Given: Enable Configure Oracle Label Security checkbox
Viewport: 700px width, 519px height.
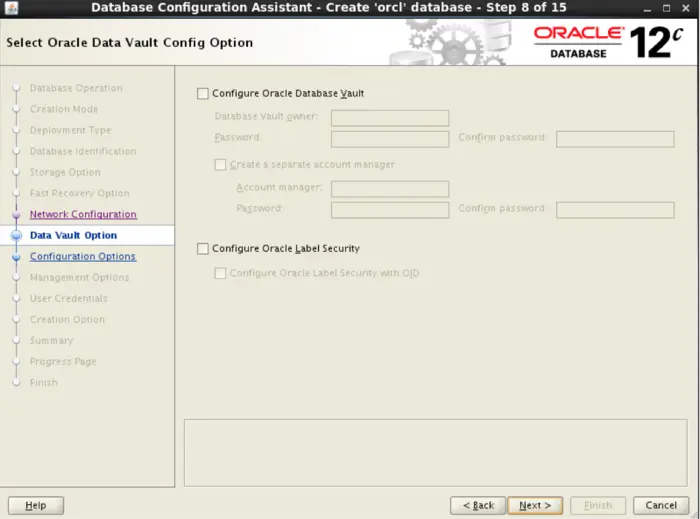Looking at the screenshot, I should [203, 249].
